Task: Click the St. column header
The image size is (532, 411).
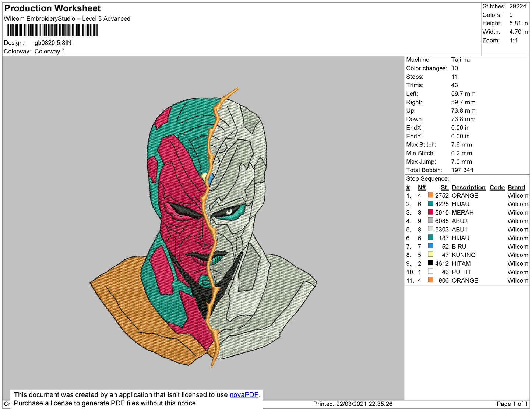Action: click(445, 187)
